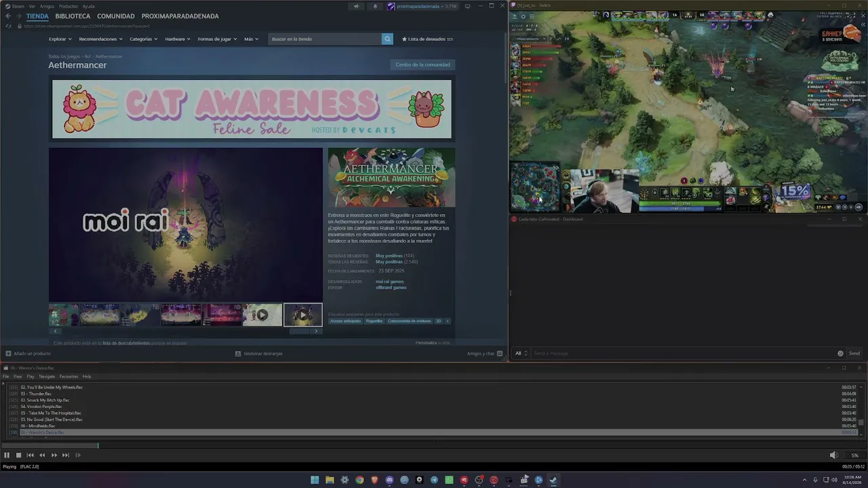
Task: Expand the product tags plus button
Action: click(448, 321)
